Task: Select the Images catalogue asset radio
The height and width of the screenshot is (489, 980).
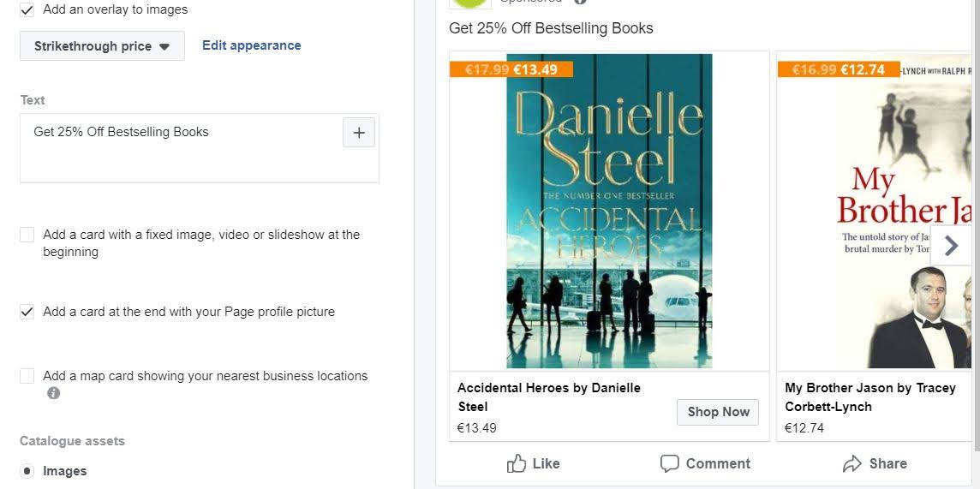Action: [x=27, y=471]
